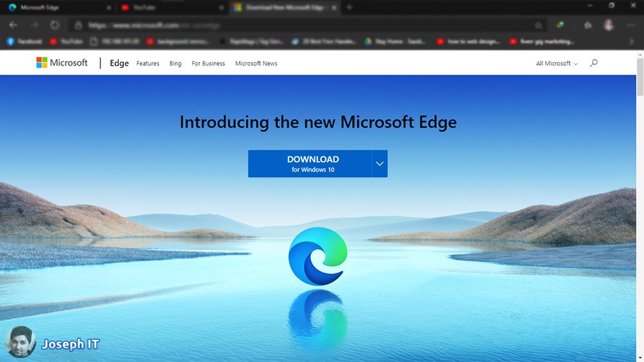Open the search magnifier in the site header
The height and width of the screenshot is (362, 644).
click(x=594, y=63)
